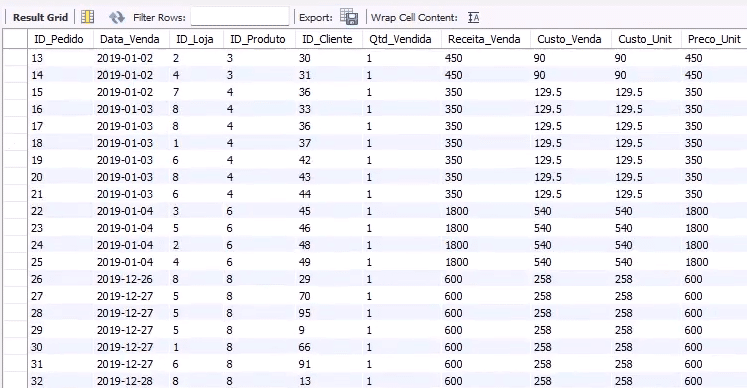Click ID_Cliente 37 in row 18
Screen dimensions: 747x388
point(304,143)
